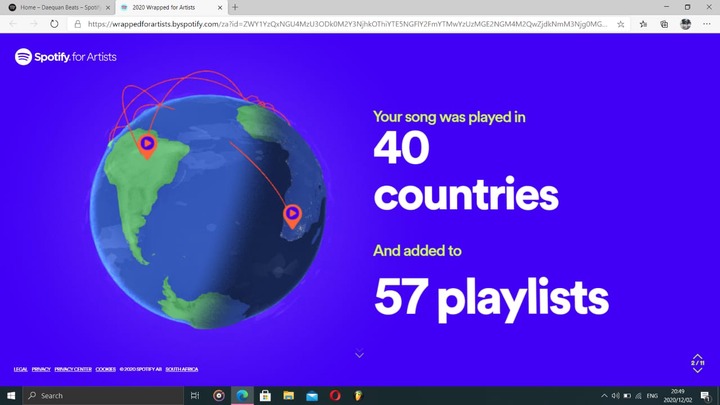Viewport: 720px width, 405px height.
Task: Go to previous slide with up arrow
Action: coord(698,357)
